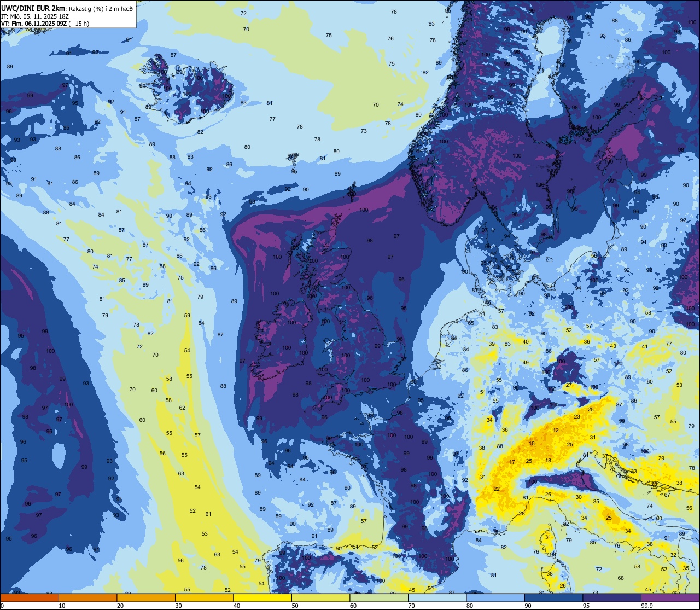Click the humidity value '40' on the map
Image resolution: width=700 pixels, height=610 pixels.
click(526, 342)
